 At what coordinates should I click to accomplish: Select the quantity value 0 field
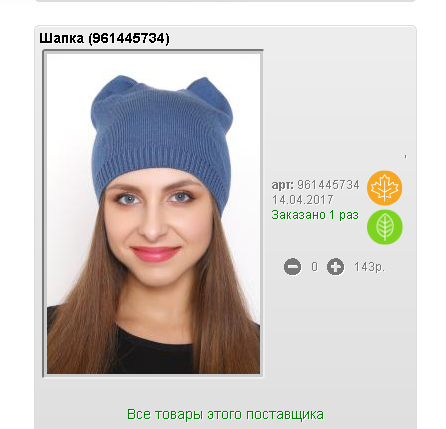[x=314, y=267]
